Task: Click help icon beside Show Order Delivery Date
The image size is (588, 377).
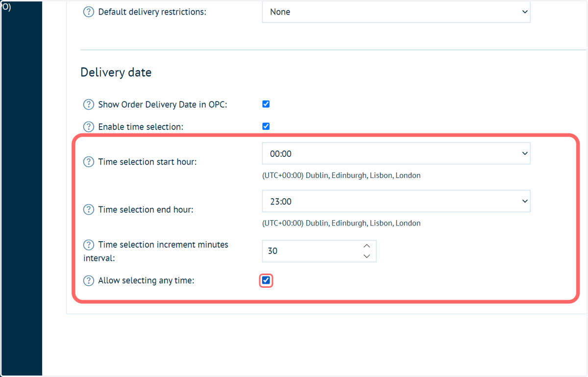Action: click(88, 104)
